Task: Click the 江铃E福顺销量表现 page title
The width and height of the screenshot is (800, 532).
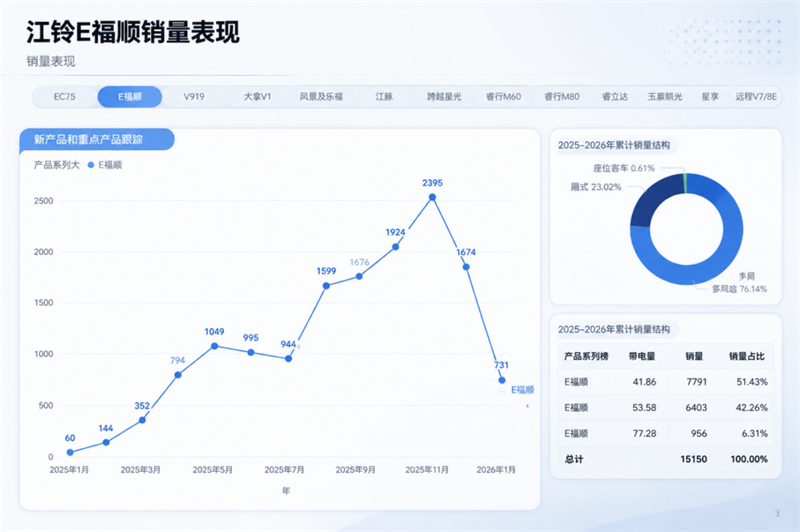Action: pos(133,32)
